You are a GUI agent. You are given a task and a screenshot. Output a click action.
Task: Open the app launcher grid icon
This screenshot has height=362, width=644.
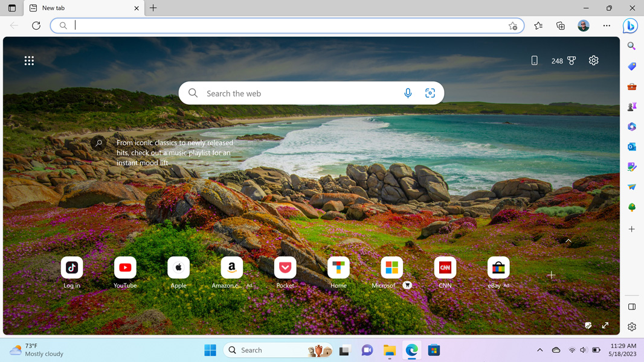[29, 61]
